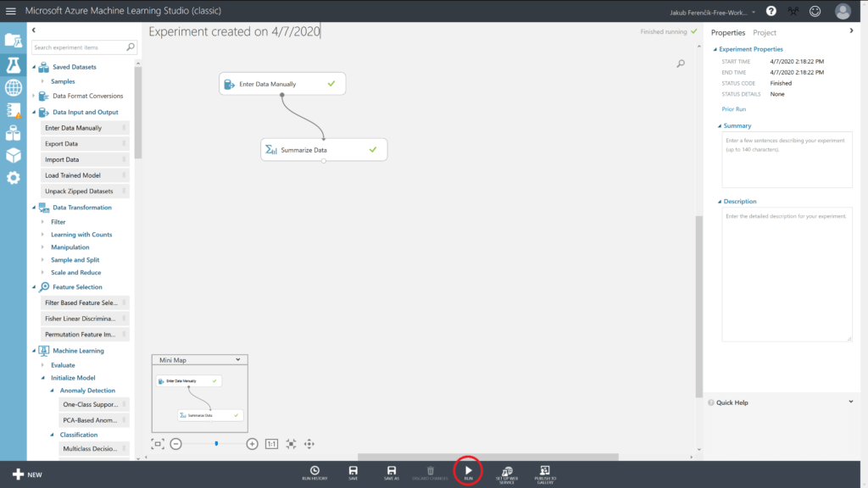Click the Summary text box
The width and height of the screenshot is (868, 488).
tap(787, 160)
